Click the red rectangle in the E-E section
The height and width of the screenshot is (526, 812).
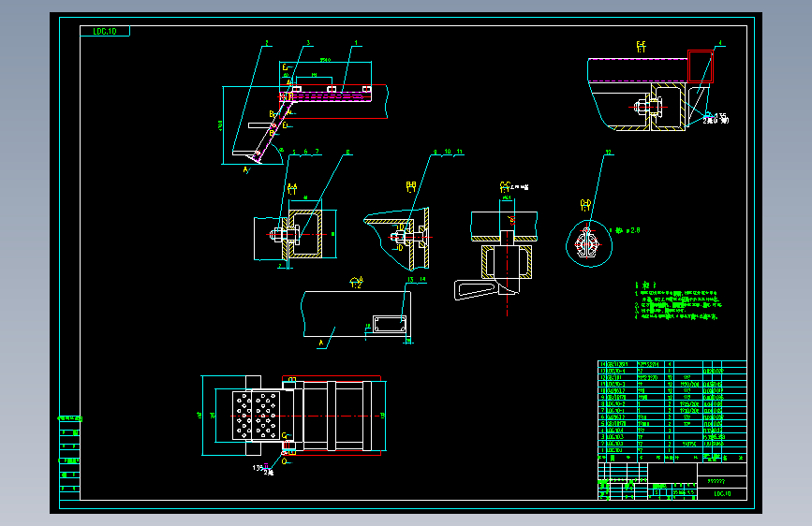point(701,66)
